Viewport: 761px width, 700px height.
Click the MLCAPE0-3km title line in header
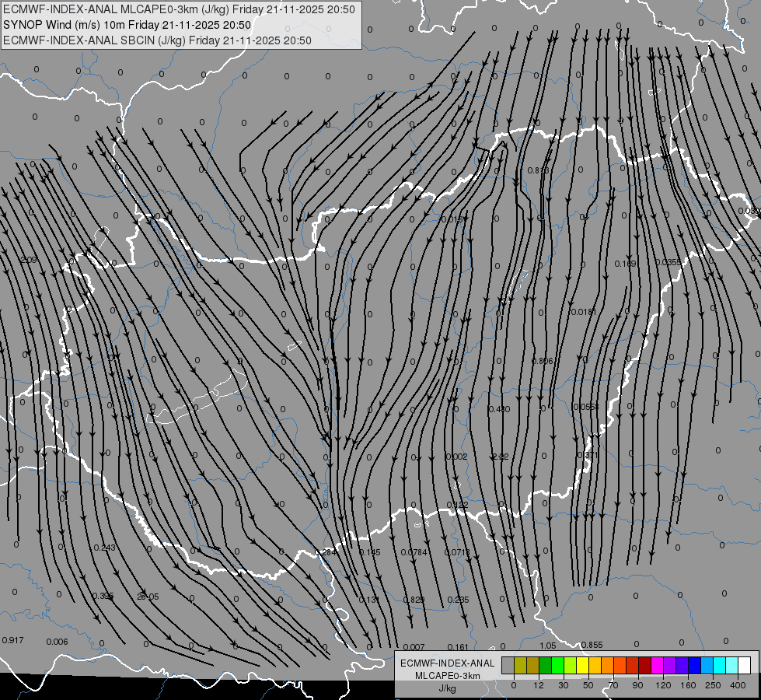[179, 9]
